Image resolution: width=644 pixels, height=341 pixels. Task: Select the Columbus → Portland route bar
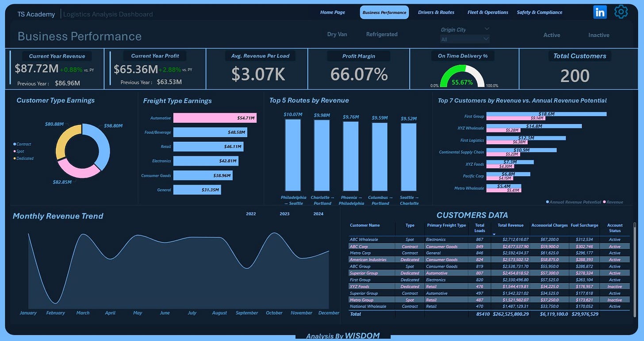tap(380, 157)
